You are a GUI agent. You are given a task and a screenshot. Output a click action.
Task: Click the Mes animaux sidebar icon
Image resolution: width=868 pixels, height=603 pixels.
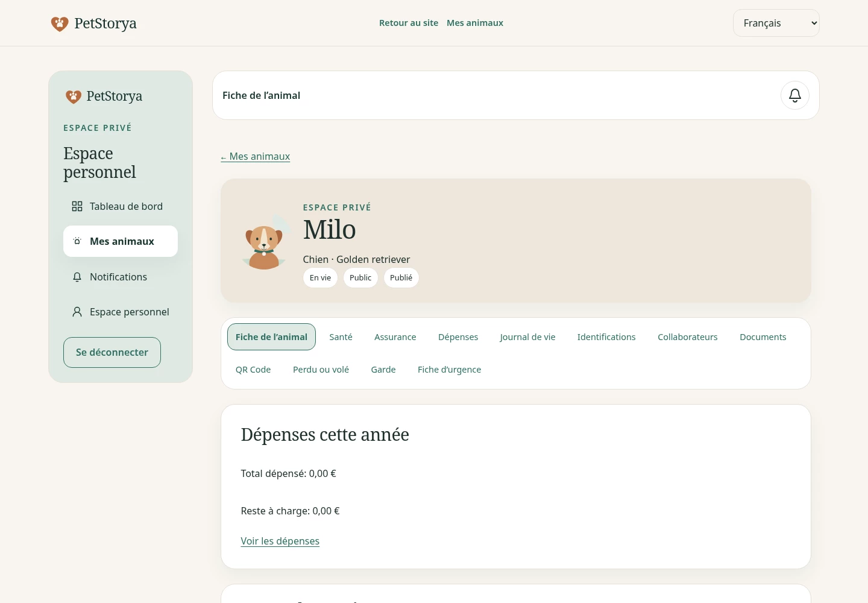coord(77,241)
